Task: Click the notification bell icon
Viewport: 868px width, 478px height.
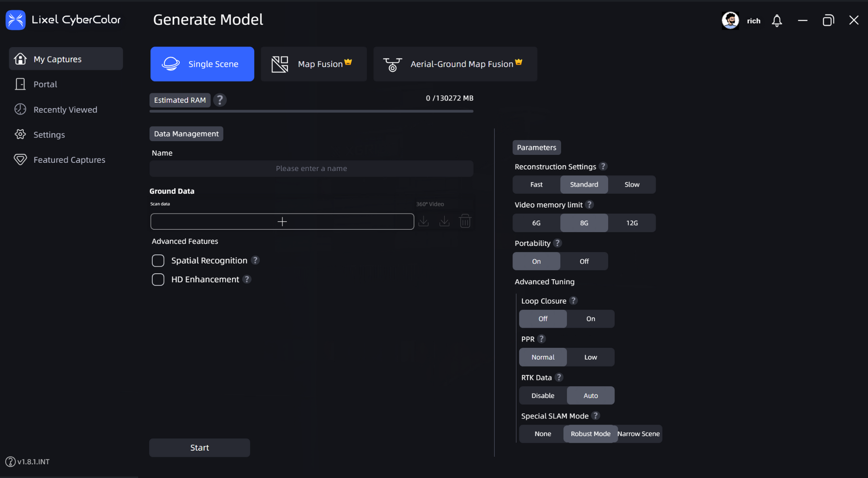Action: pos(777,21)
